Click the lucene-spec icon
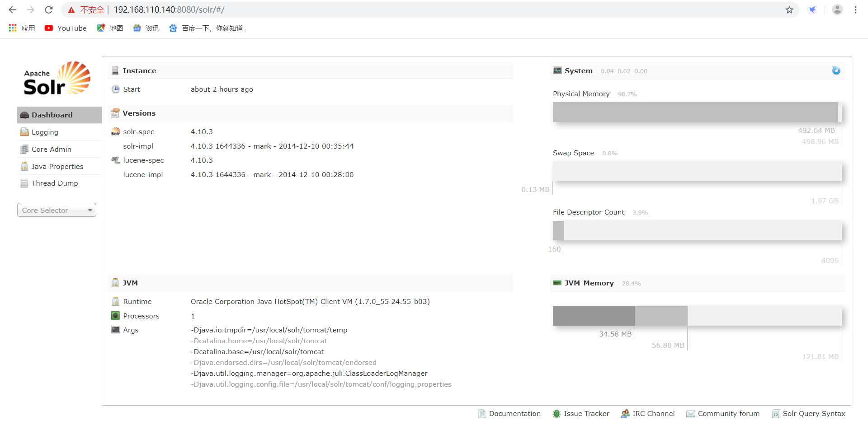The width and height of the screenshot is (868, 444). [116, 160]
